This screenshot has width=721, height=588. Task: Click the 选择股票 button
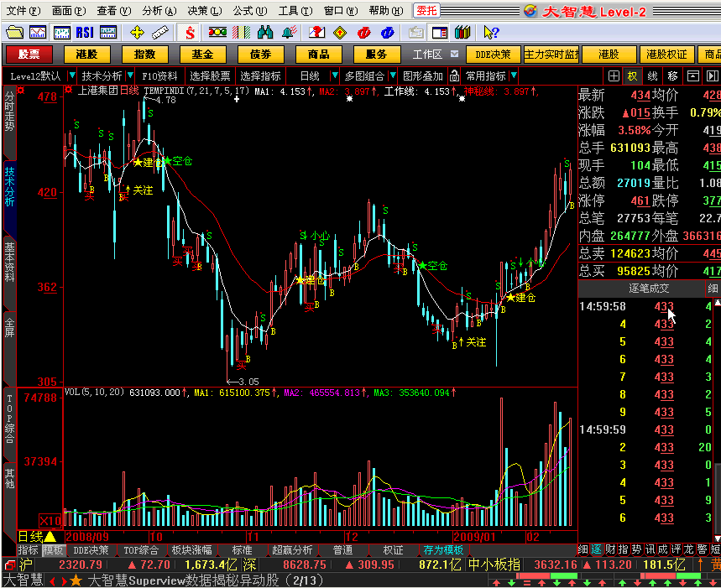click(x=210, y=75)
